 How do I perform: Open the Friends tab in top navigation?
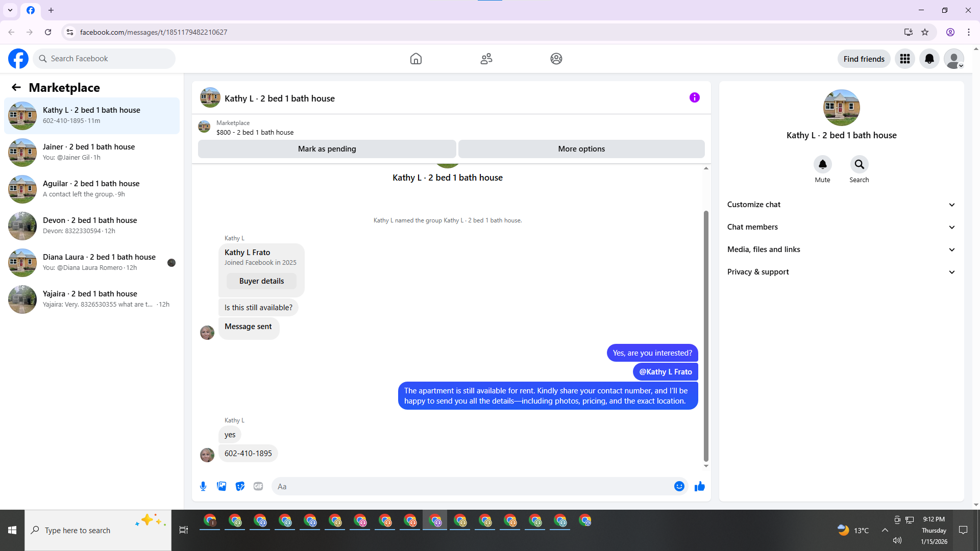click(x=486, y=59)
